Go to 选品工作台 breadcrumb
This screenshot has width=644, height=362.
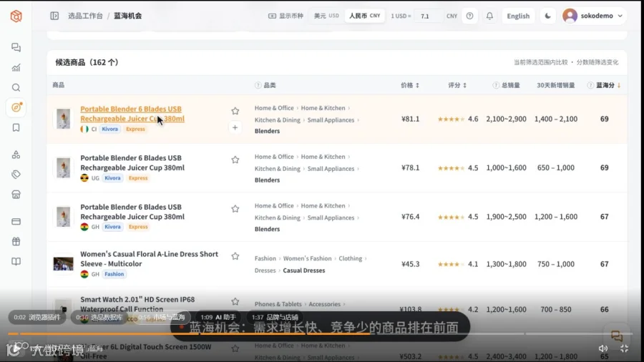click(x=85, y=16)
